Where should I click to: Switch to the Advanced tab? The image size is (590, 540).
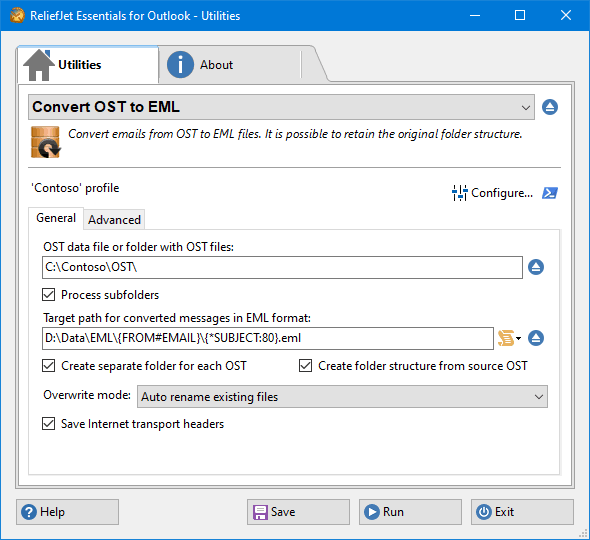pos(114,219)
